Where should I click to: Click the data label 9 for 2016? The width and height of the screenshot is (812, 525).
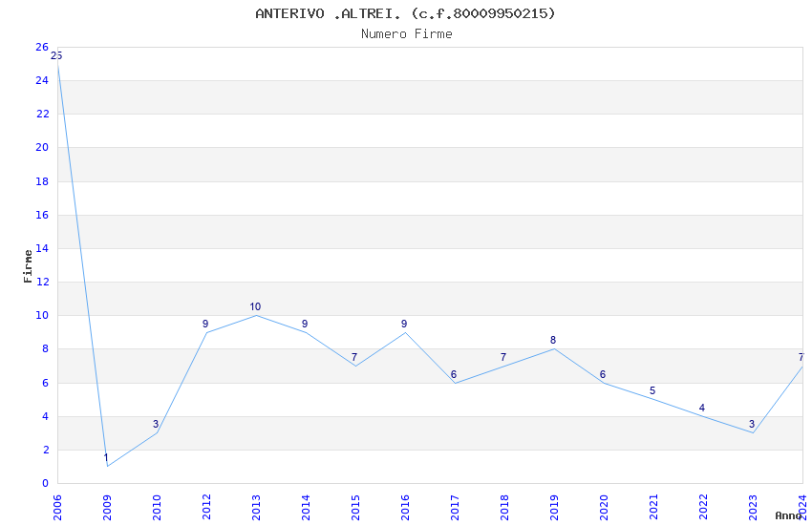pyautogui.click(x=404, y=324)
